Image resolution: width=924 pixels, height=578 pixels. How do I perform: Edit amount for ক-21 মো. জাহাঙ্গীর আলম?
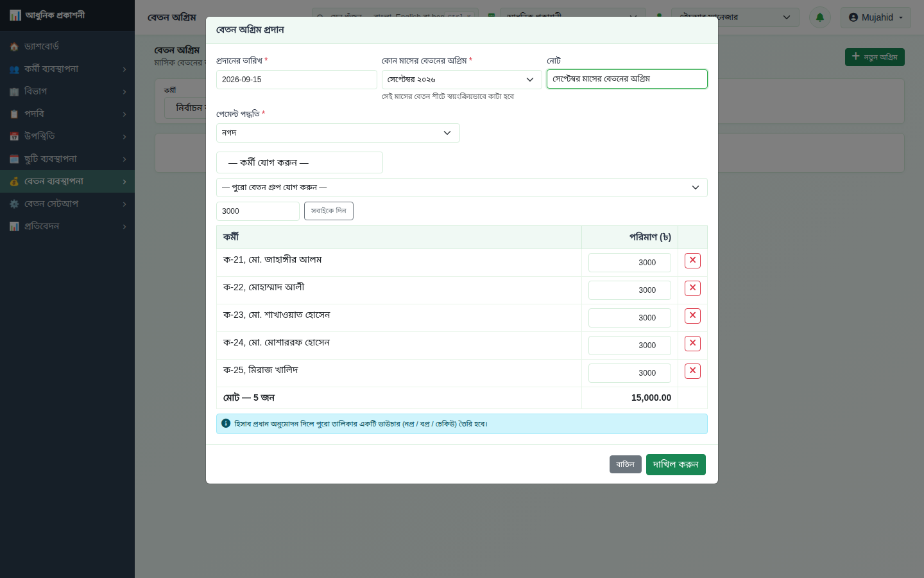(629, 263)
